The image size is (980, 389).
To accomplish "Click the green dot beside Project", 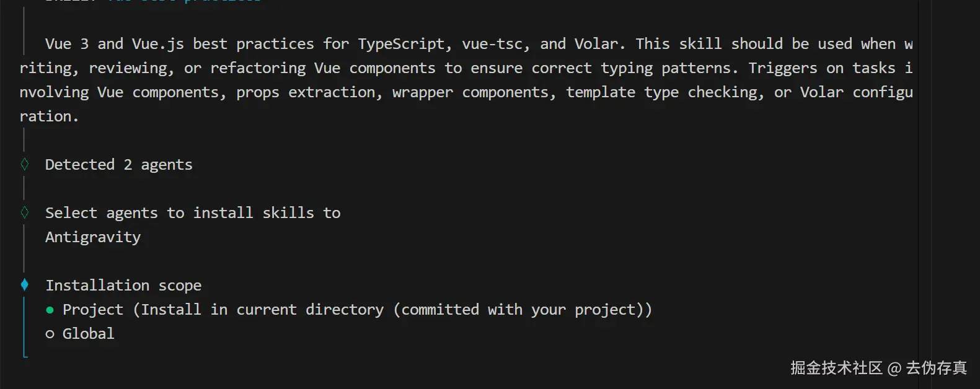I will pos(50,310).
